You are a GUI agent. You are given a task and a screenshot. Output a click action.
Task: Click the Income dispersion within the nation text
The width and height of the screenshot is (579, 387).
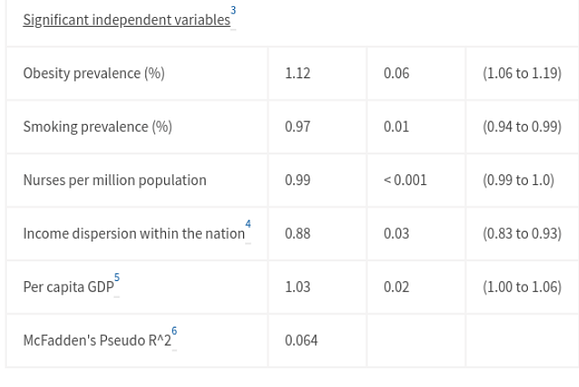tap(134, 234)
